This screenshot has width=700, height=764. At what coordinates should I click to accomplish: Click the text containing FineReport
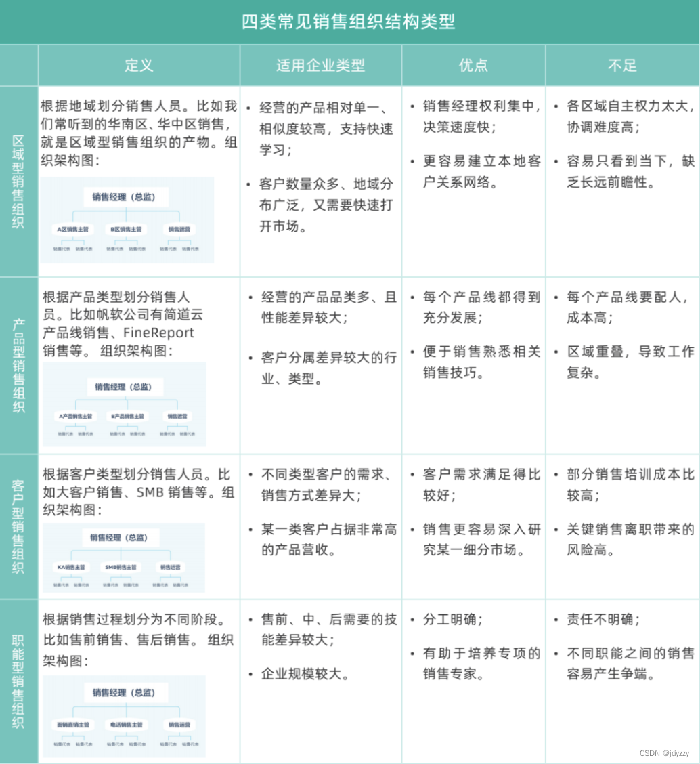(x=118, y=333)
